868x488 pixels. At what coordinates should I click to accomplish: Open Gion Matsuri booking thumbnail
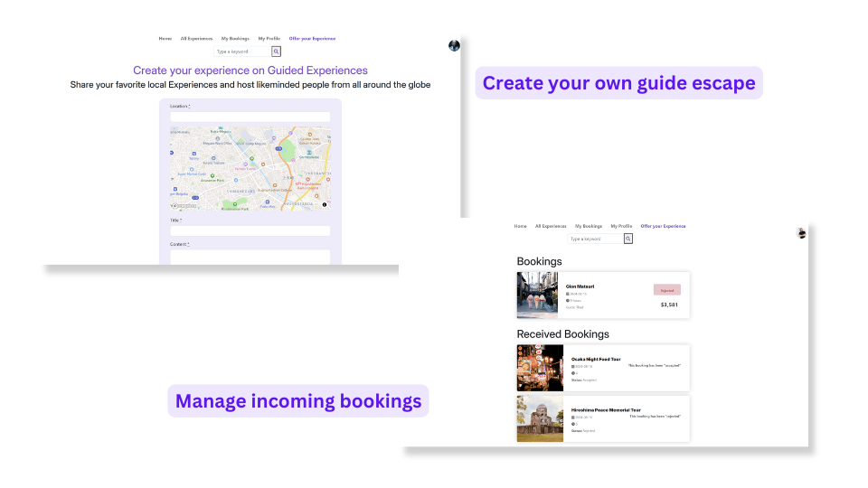click(537, 295)
